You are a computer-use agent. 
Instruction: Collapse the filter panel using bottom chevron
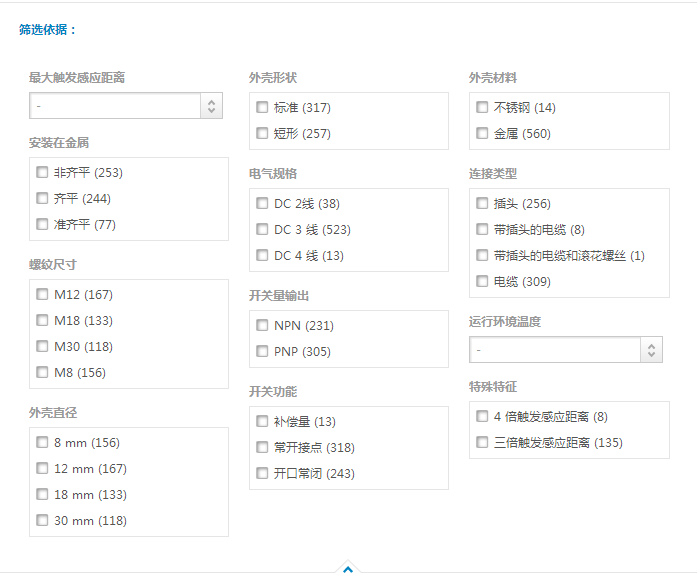point(348,568)
